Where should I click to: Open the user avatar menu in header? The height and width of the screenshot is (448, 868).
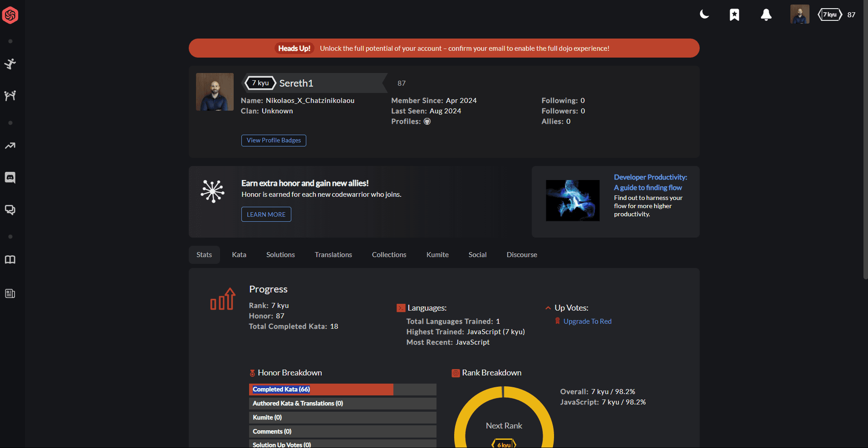tap(800, 15)
